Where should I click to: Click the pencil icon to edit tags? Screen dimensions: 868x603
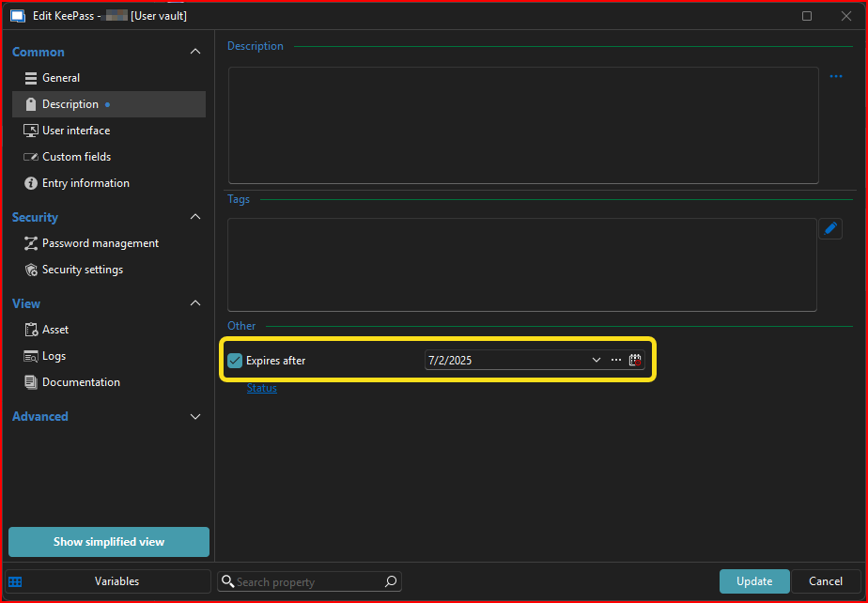(830, 228)
